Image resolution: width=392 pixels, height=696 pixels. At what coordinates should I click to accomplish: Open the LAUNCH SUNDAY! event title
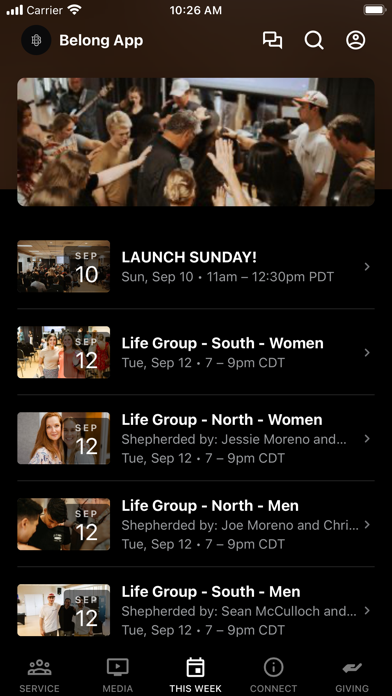pos(189,257)
